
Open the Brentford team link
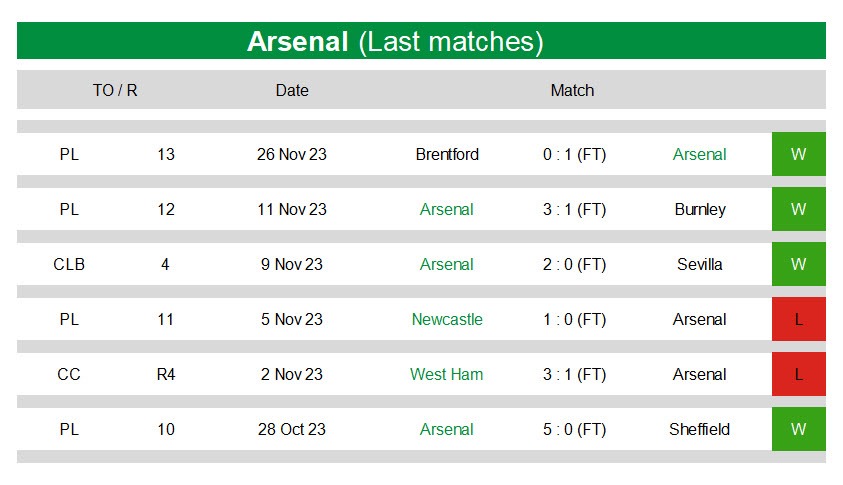pyautogui.click(x=447, y=154)
